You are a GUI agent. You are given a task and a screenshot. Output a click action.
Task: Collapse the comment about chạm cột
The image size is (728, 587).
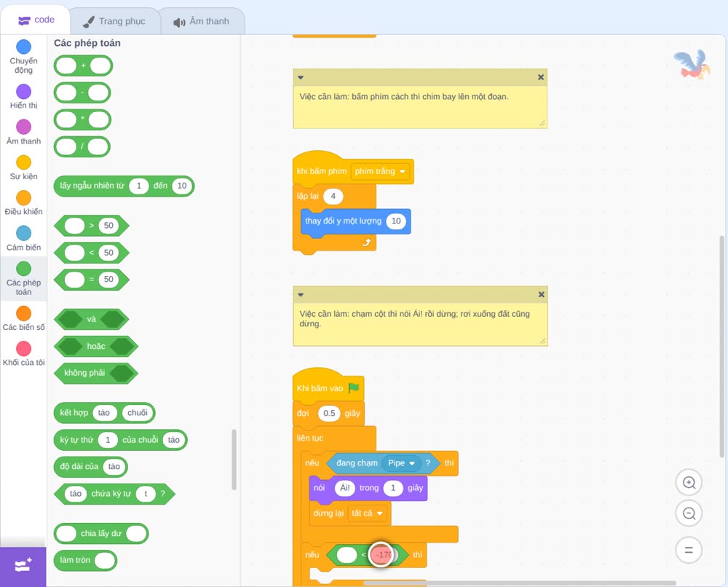(x=301, y=295)
